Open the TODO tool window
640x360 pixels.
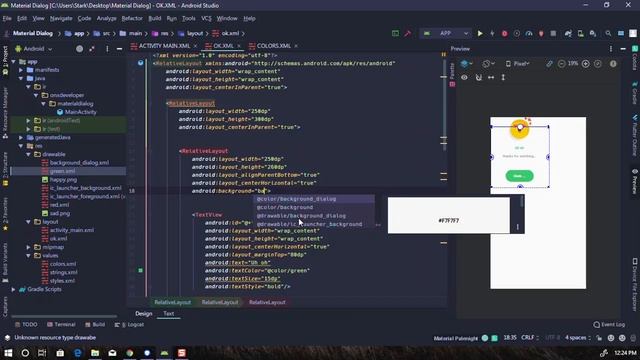26,324
